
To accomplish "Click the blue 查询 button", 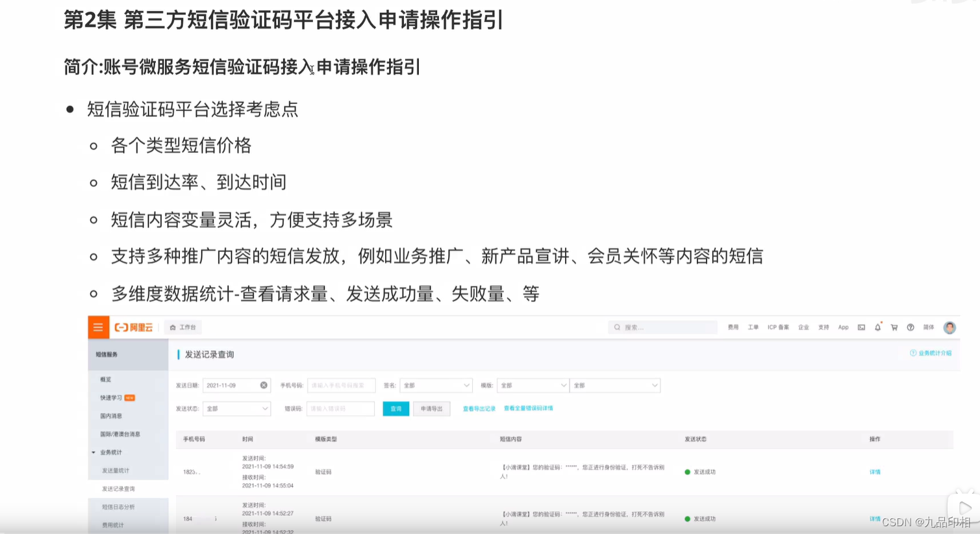I will [396, 409].
